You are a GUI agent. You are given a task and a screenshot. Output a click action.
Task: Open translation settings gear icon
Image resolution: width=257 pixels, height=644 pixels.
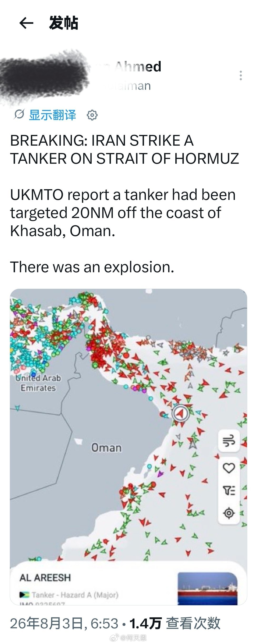[92, 115]
